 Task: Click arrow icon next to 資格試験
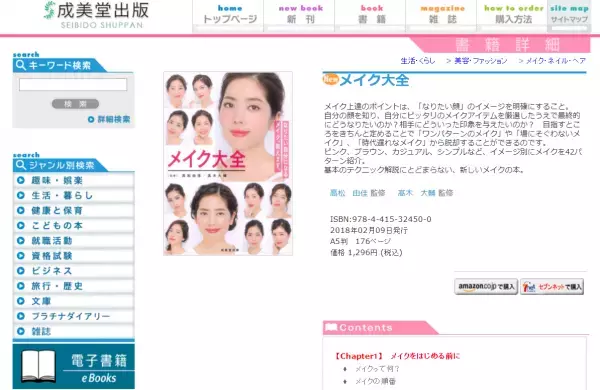(x=21, y=256)
